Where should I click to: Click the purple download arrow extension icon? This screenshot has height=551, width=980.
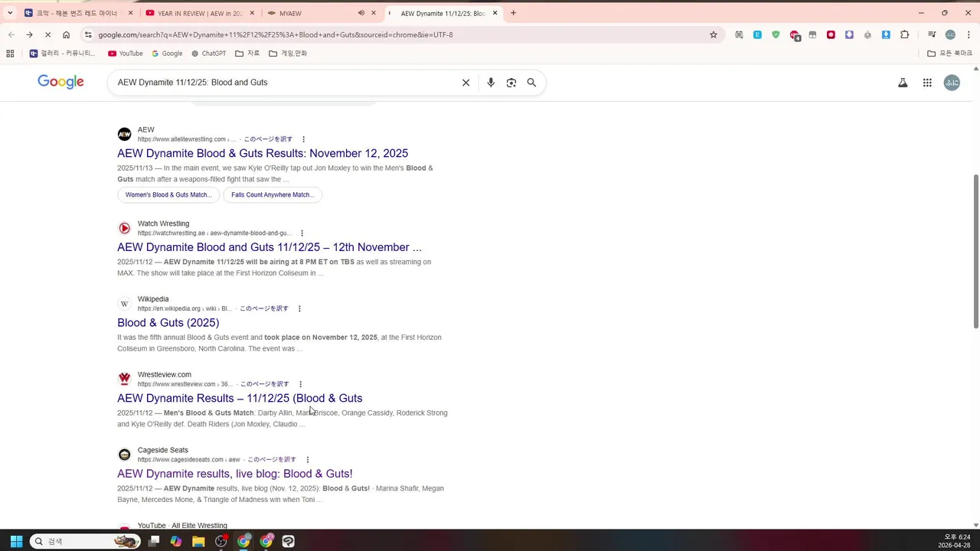(849, 34)
